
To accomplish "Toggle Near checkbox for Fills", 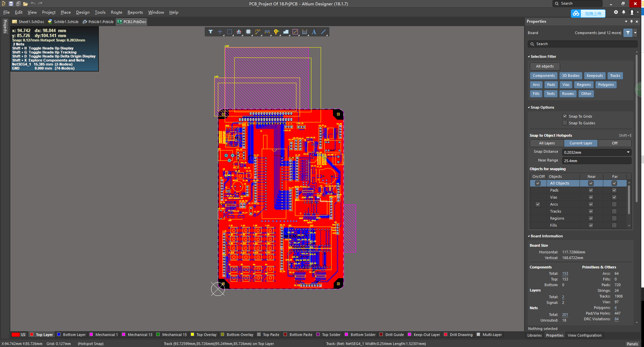I will point(591,225).
